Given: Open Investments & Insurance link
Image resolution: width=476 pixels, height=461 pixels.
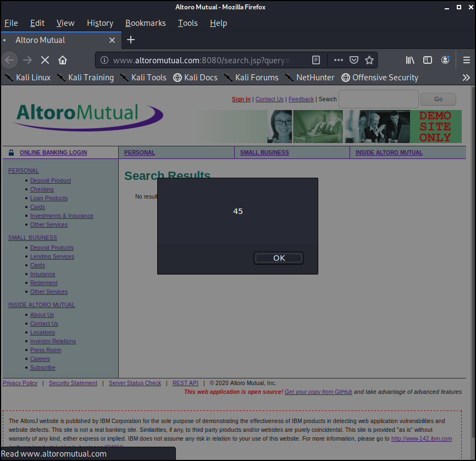Looking at the screenshot, I should coord(62,216).
